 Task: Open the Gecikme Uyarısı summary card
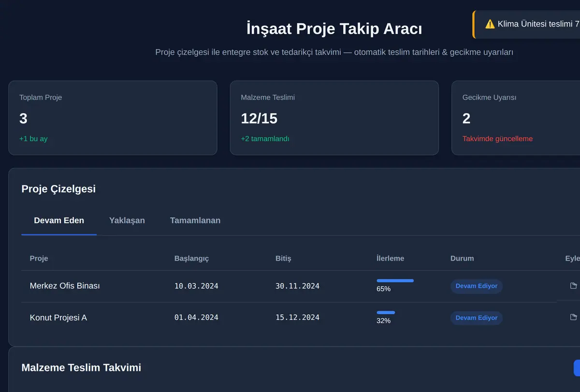516,118
